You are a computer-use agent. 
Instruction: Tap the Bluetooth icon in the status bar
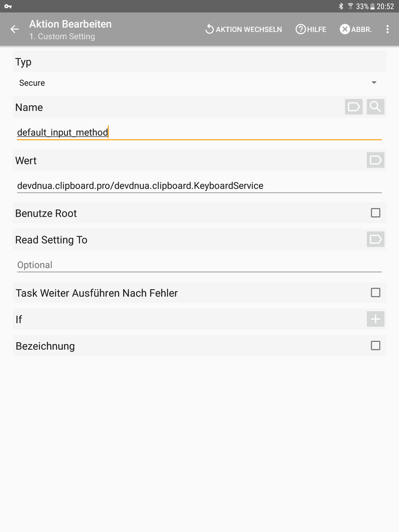tap(341, 6)
